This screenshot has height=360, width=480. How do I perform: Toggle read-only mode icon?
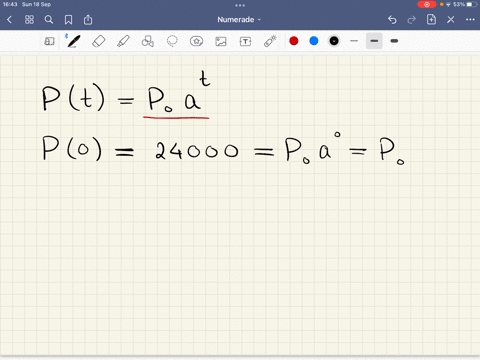[49, 41]
